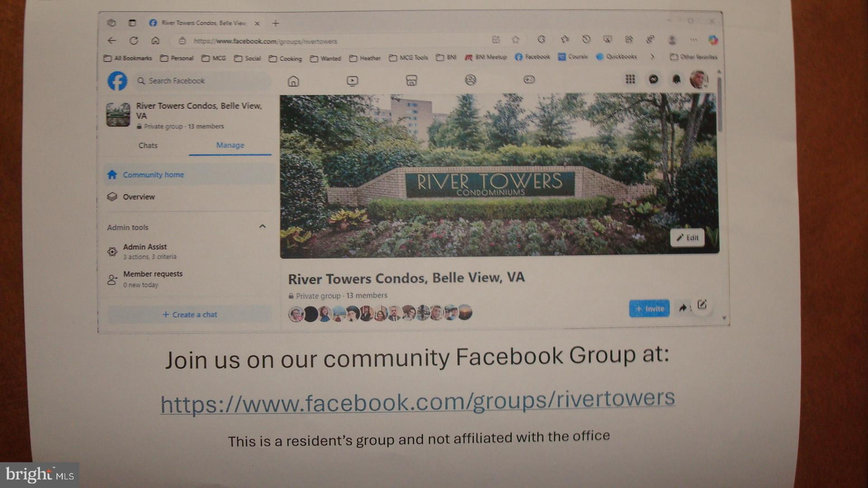
Task: Open Facebook Home feed icon
Action: coord(293,81)
